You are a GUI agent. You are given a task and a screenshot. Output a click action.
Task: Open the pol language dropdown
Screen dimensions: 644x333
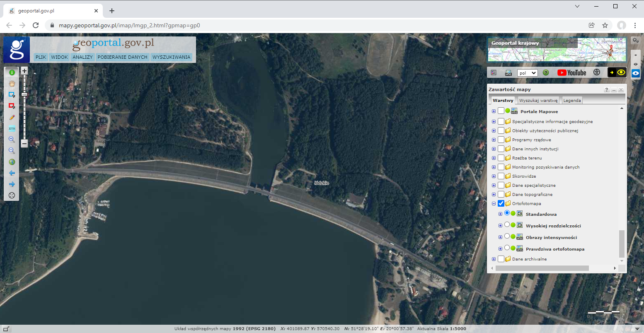527,73
